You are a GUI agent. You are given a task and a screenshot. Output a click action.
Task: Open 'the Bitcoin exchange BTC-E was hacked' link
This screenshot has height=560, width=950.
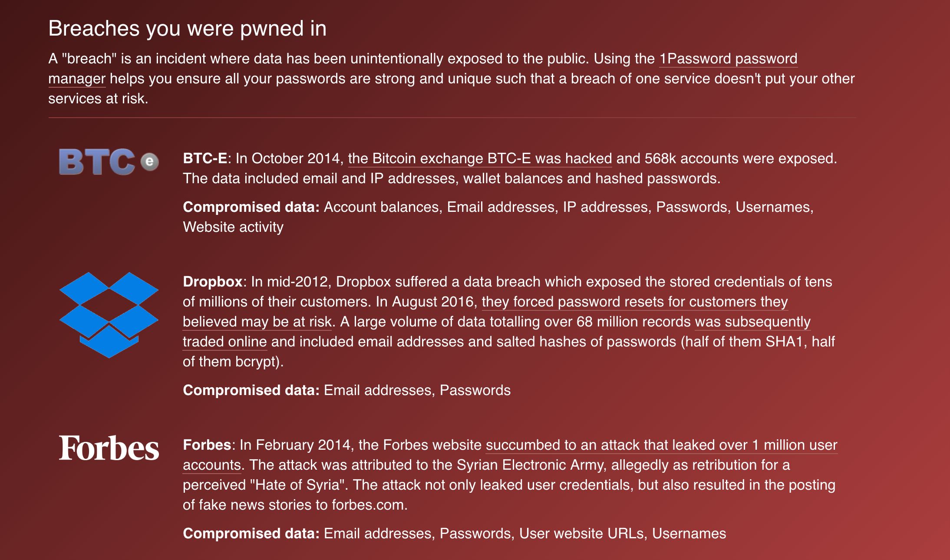point(480,158)
